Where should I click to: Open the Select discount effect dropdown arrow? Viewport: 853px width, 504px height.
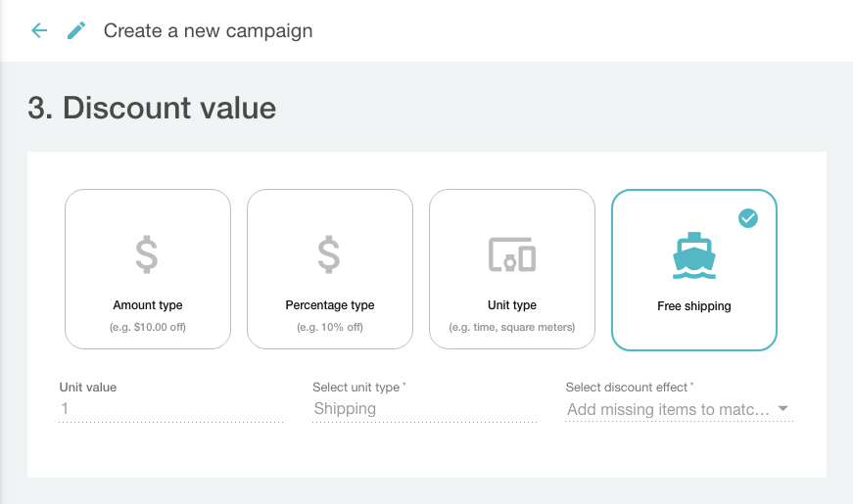783,409
